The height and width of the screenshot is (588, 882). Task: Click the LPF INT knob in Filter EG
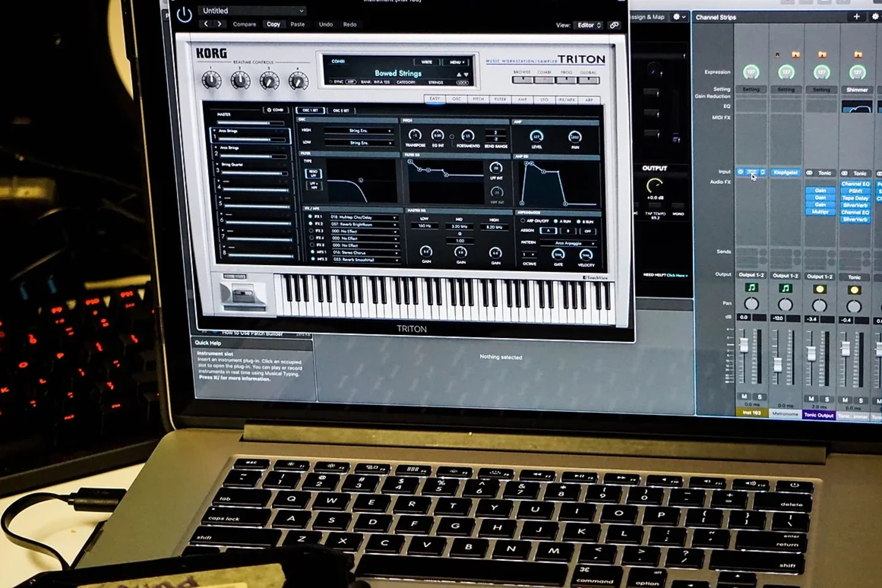496,168
